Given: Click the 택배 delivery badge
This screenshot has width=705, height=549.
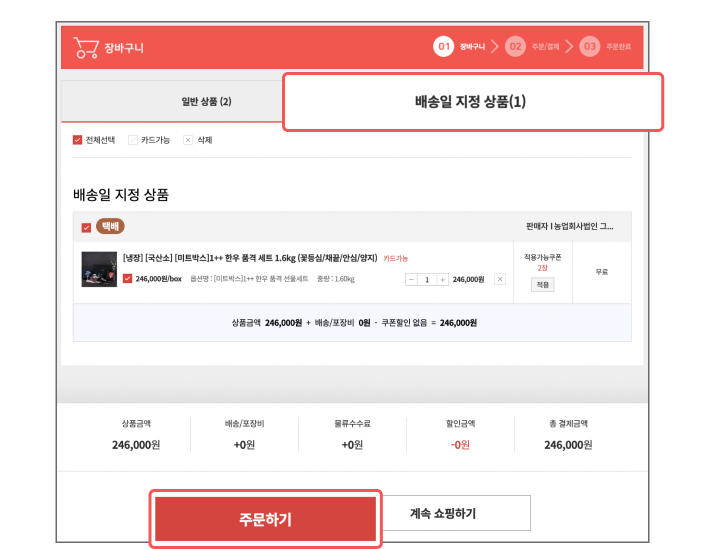Looking at the screenshot, I should click(110, 226).
